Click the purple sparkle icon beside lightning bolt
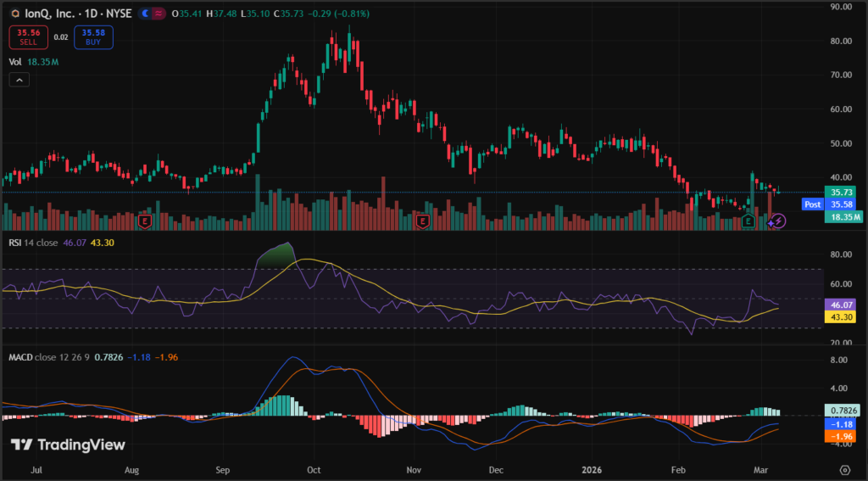The height and width of the screenshot is (481, 868). 770,221
